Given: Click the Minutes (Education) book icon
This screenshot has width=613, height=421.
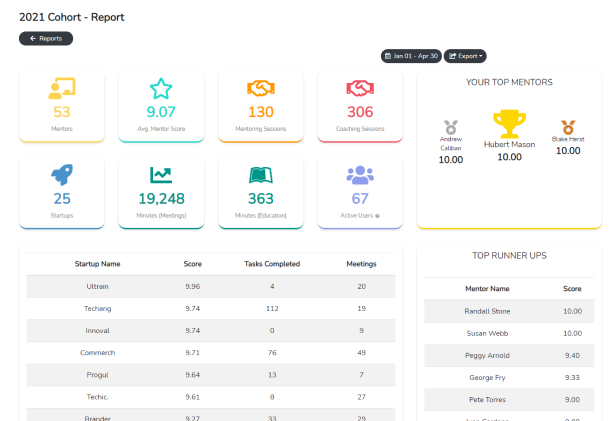Looking at the screenshot, I should coord(261,175).
